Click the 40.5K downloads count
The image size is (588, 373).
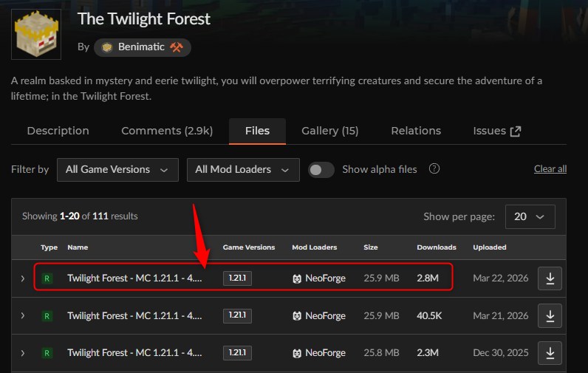(429, 315)
